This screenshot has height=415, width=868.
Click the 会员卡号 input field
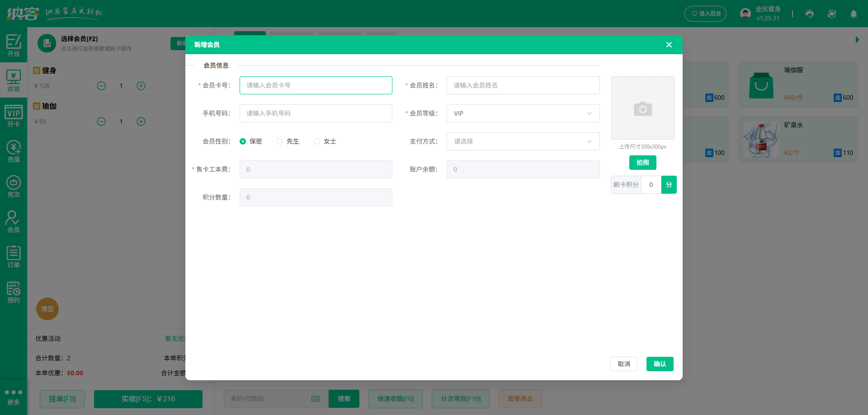coord(316,85)
